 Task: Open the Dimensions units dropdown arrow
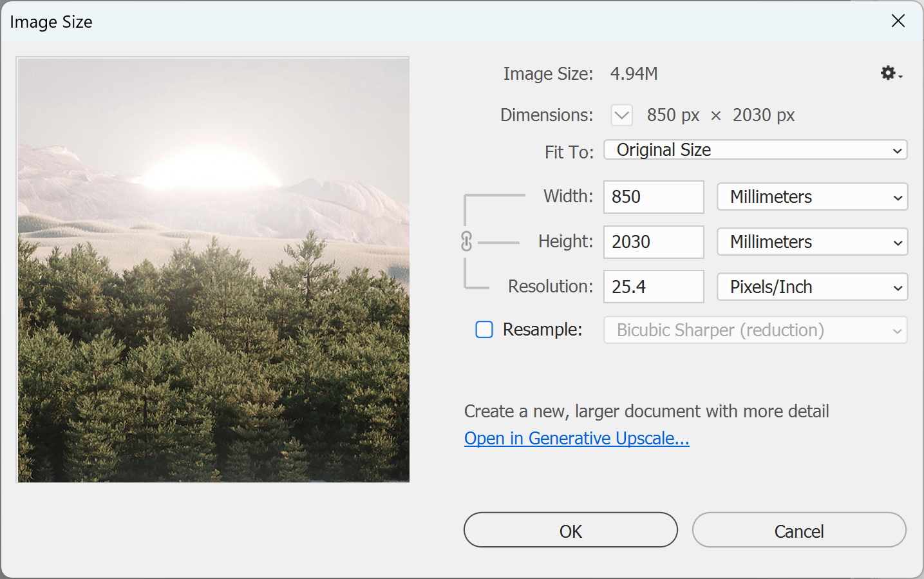[x=621, y=115]
